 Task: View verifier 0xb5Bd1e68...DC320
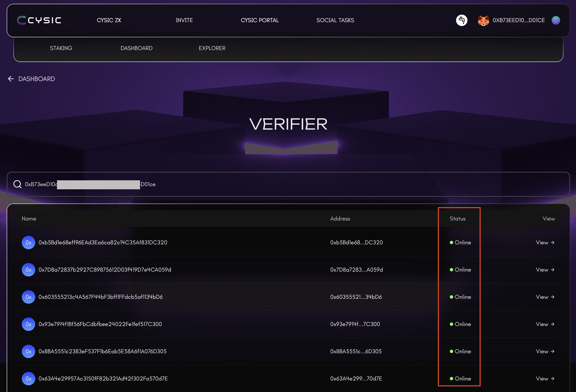coord(545,242)
